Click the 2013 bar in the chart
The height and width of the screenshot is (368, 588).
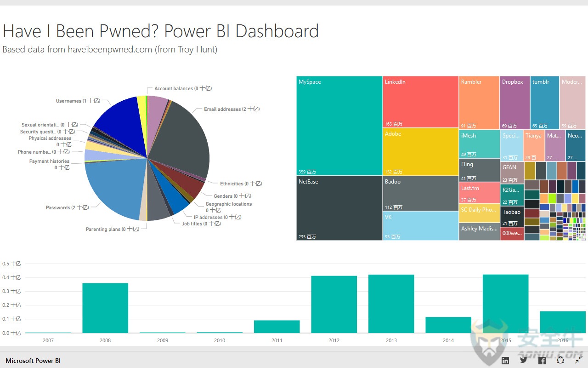click(x=391, y=304)
